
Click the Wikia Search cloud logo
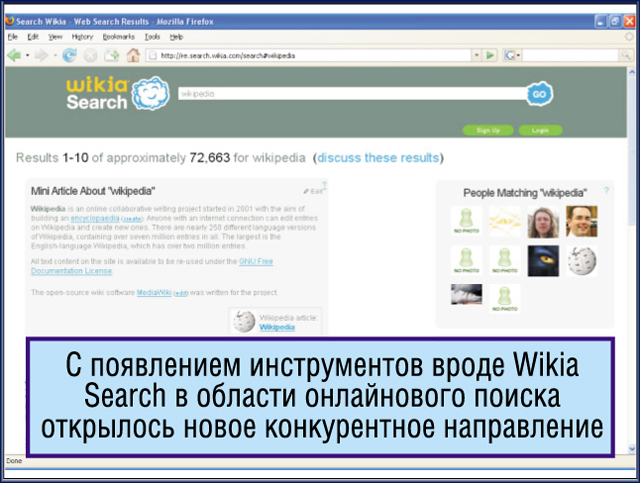[x=151, y=93]
